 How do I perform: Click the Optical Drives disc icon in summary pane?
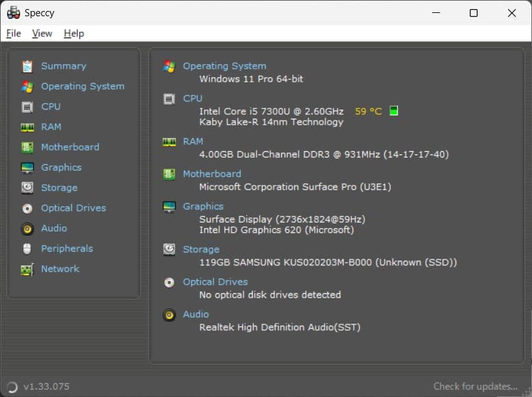coord(169,282)
